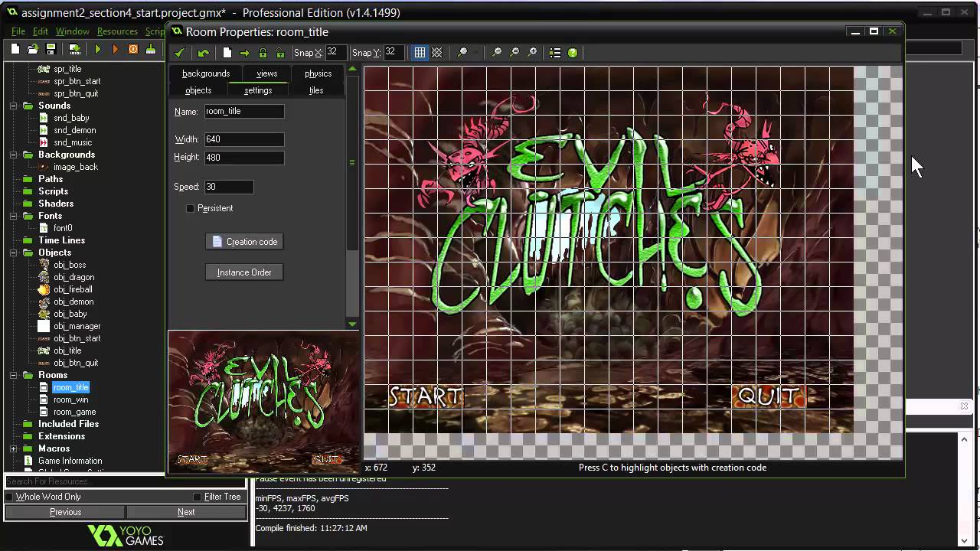Select obj_dragon in the resource tree
The width and height of the screenshot is (980, 551).
(x=74, y=277)
